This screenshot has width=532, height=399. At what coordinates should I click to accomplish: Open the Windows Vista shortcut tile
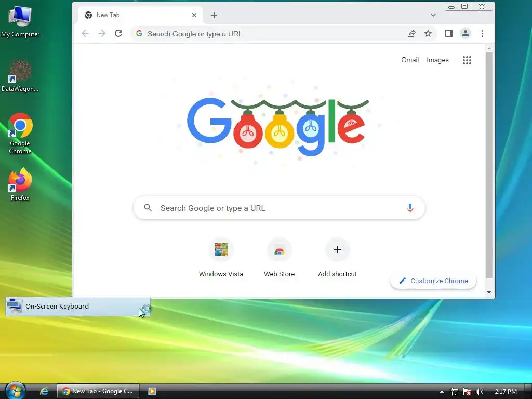tap(221, 258)
